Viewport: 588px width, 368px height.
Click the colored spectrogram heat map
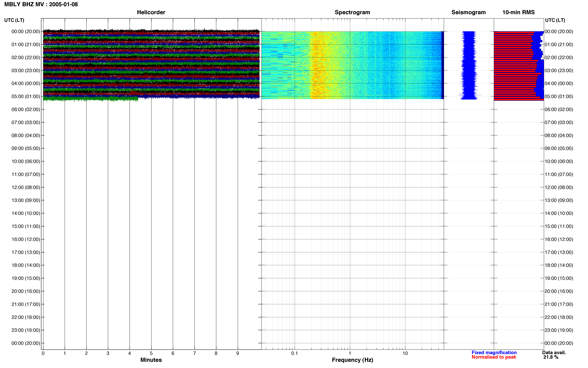coord(353,65)
